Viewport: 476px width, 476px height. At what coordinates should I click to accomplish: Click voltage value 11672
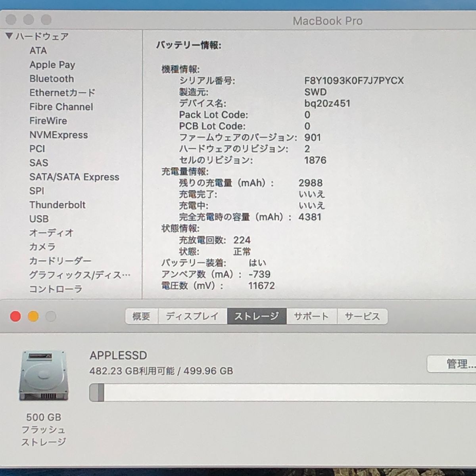(x=261, y=286)
